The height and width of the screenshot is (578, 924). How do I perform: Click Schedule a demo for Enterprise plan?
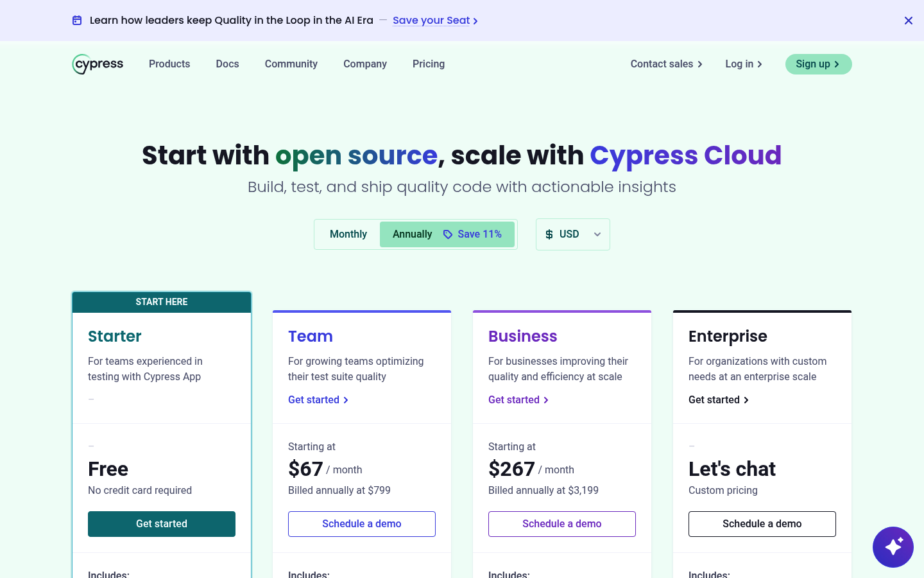pos(762,524)
